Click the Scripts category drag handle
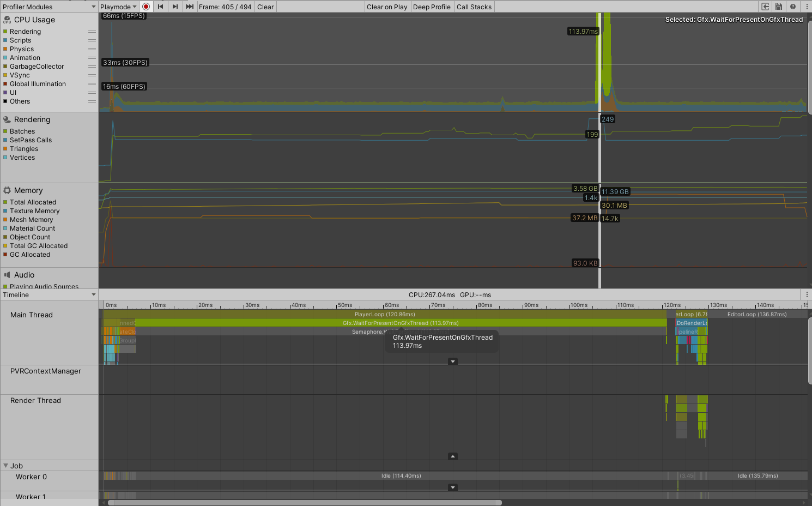 click(92, 40)
